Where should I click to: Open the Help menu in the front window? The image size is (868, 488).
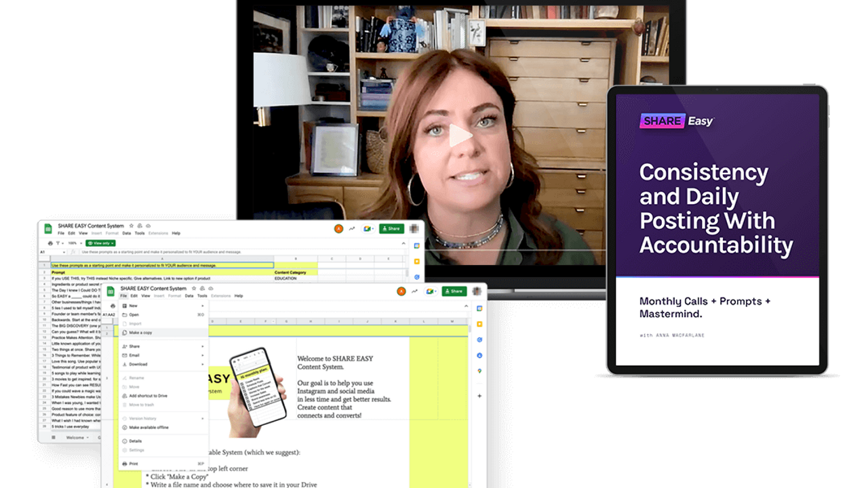[x=239, y=296]
